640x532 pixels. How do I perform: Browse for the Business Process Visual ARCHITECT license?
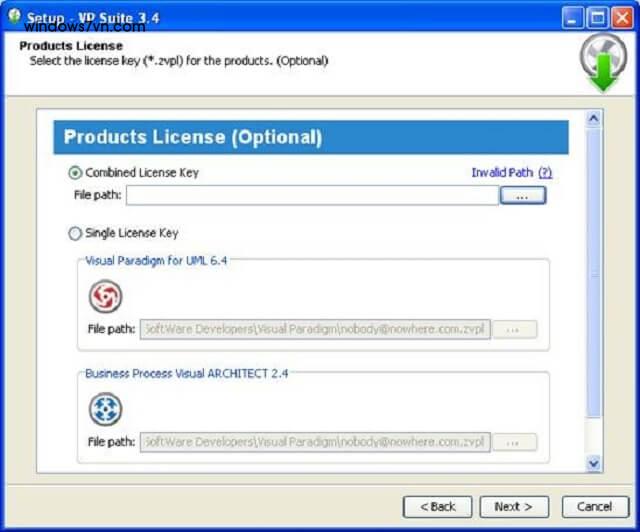[x=515, y=443]
